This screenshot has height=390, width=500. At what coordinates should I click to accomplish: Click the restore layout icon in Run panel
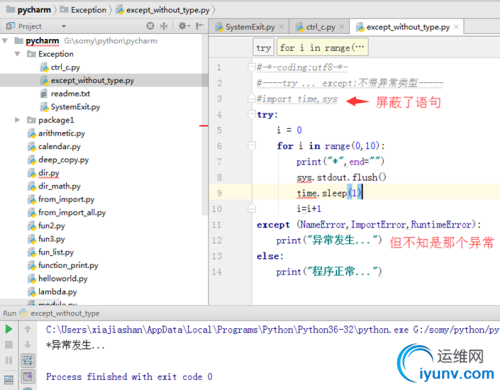point(9,379)
